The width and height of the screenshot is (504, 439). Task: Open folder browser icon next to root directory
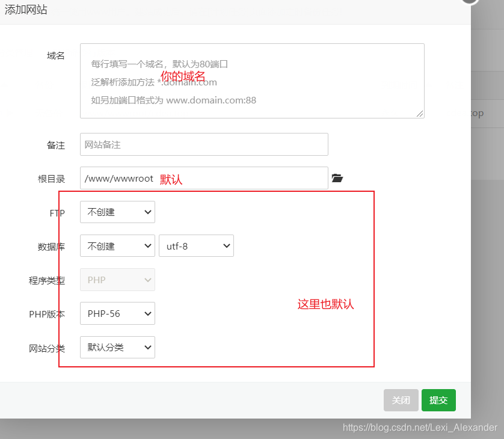click(x=337, y=178)
